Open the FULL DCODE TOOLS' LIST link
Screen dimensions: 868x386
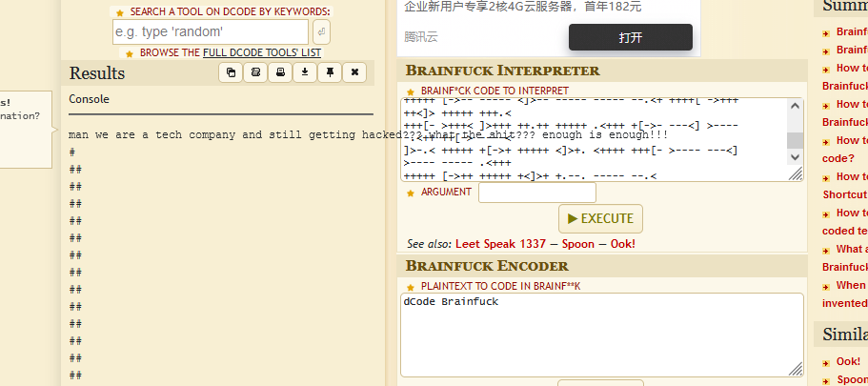[262, 52]
